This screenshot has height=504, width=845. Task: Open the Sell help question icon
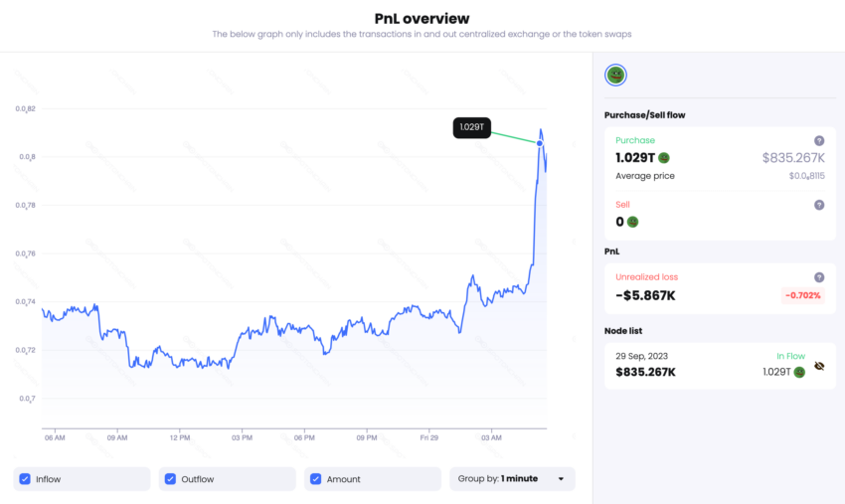coord(819,205)
